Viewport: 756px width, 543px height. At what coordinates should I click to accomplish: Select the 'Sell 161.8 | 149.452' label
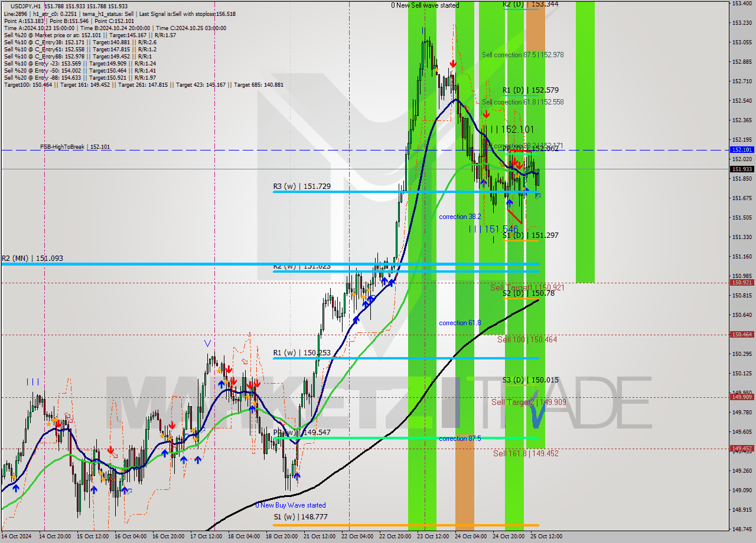(x=526, y=454)
